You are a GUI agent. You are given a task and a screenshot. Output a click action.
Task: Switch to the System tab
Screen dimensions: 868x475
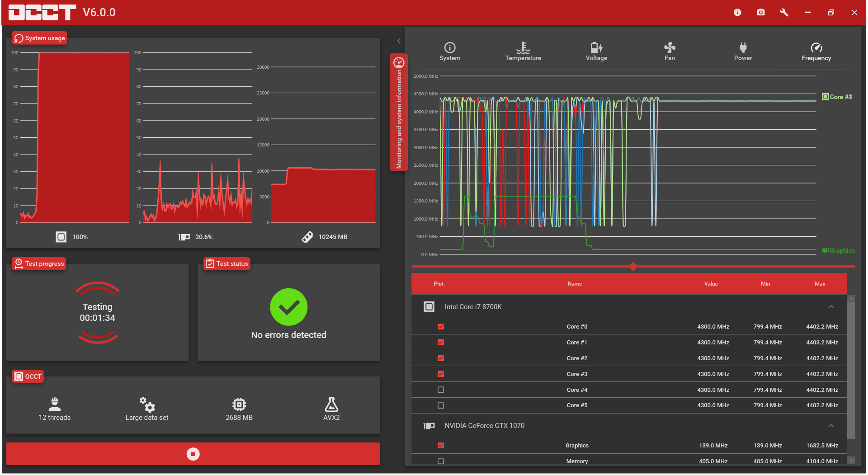pyautogui.click(x=450, y=52)
